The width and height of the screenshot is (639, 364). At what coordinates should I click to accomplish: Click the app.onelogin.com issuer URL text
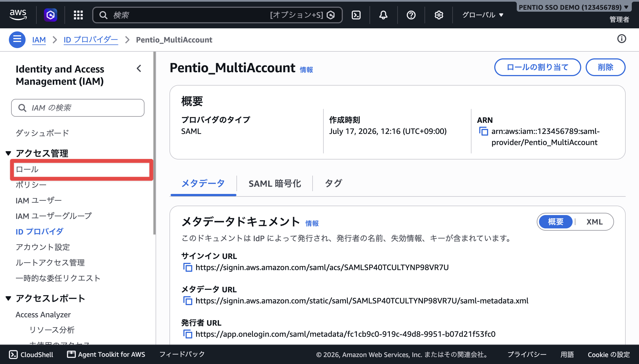click(x=345, y=334)
